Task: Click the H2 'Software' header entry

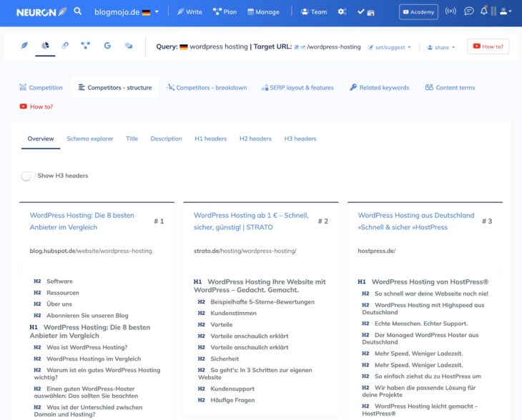Action: 53,281
